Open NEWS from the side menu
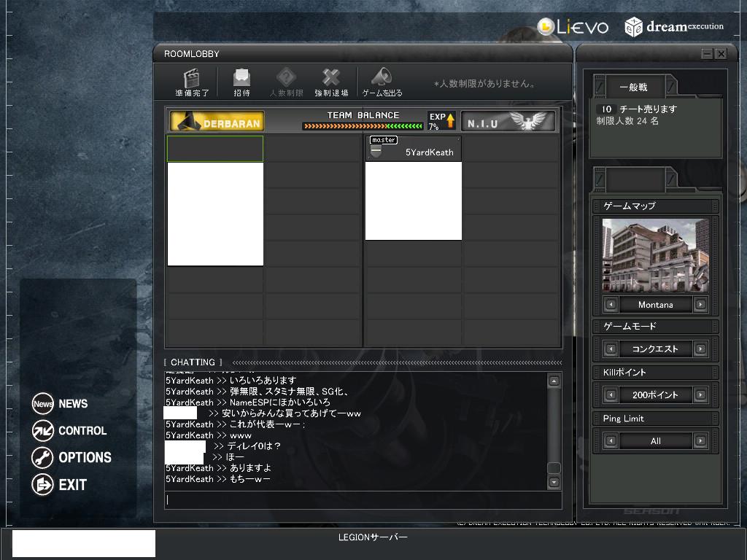Image resolution: width=747 pixels, height=560 pixels. 43,404
